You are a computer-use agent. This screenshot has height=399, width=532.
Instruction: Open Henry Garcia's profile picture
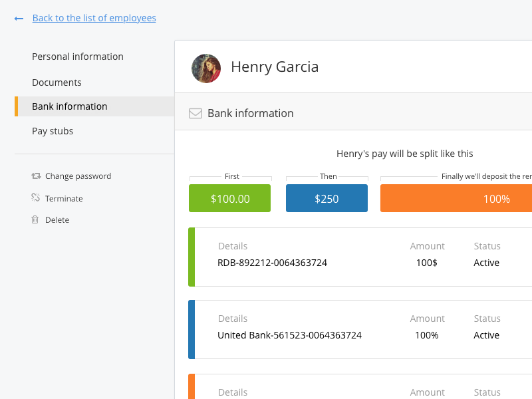point(206,68)
